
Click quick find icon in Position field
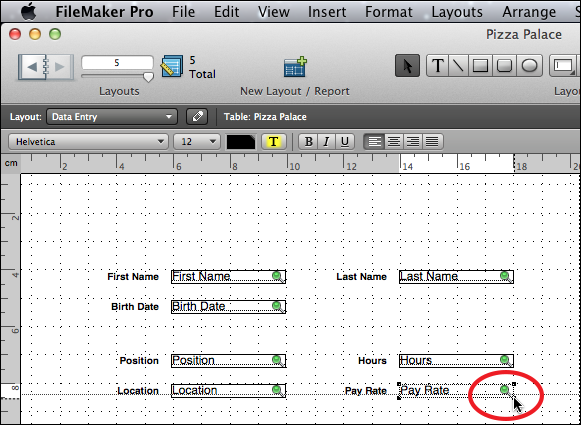pyautogui.click(x=278, y=361)
